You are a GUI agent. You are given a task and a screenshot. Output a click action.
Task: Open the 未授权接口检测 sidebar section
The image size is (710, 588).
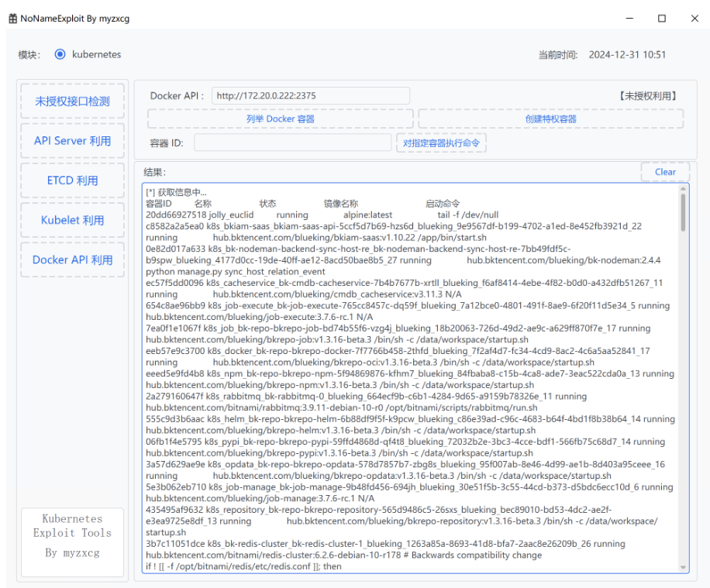(x=72, y=101)
